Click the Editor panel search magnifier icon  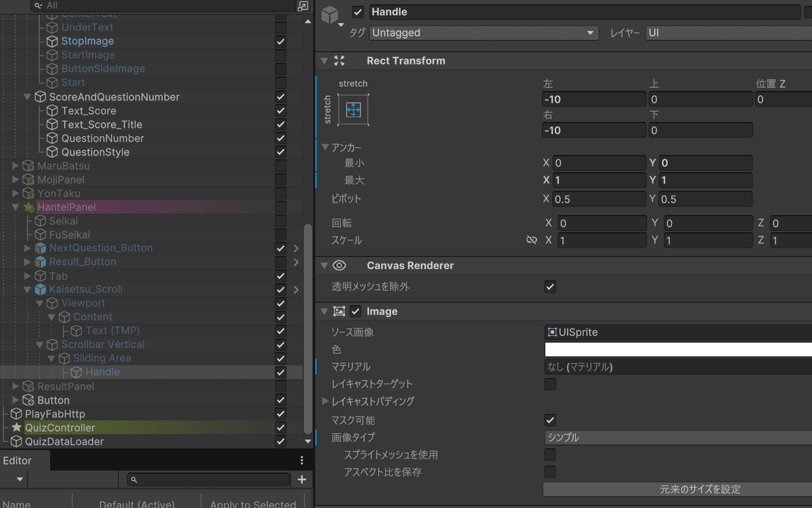coord(134,480)
